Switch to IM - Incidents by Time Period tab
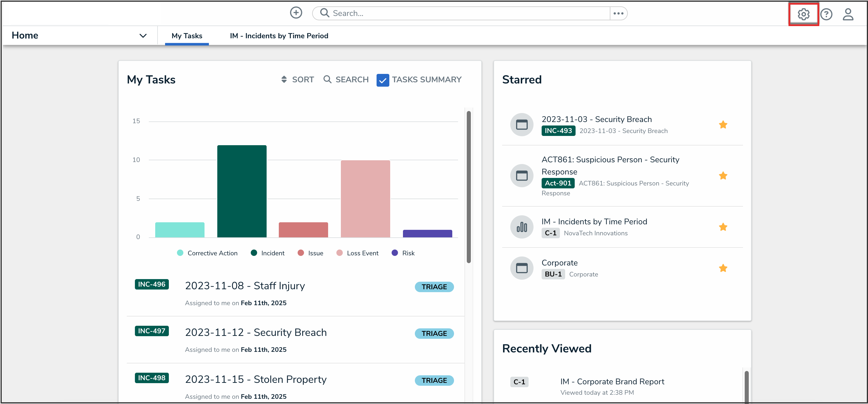This screenshot has width=868, height=404. coord(279,36)
